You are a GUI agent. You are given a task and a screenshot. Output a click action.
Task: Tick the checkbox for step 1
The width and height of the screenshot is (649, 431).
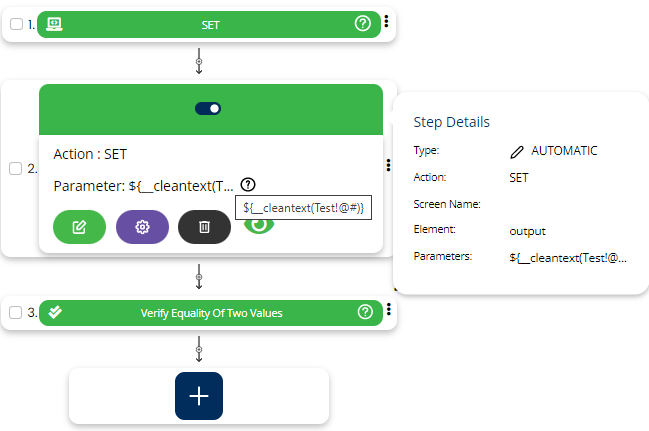[x=16, y=24]
